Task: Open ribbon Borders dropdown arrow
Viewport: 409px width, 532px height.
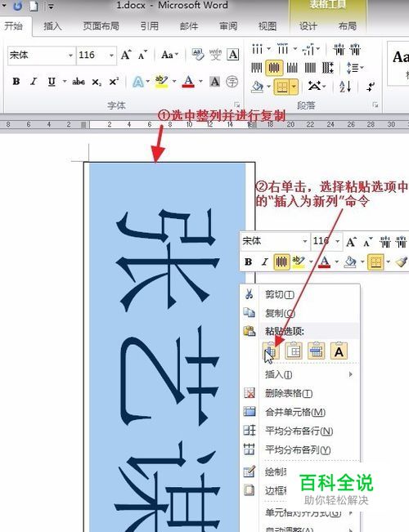Action: coord(294,87)
